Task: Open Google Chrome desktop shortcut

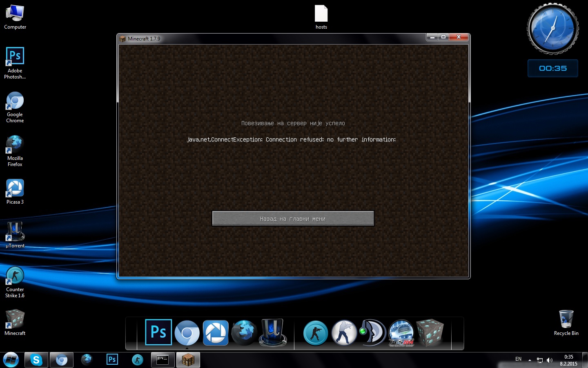Action: click(15, 107)
